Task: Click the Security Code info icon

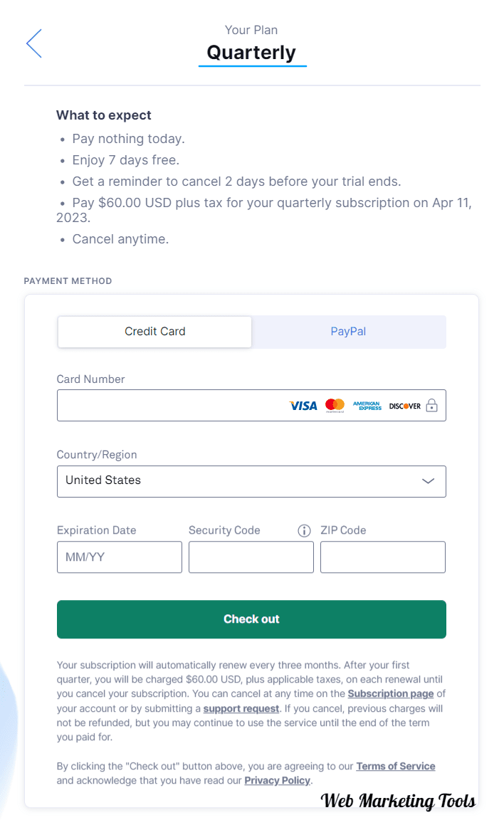Action: (x=304, y=530)
